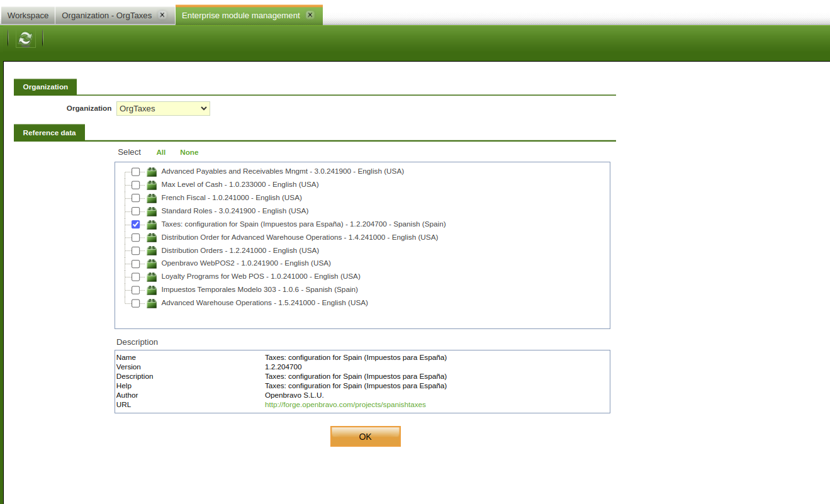This screenshot has width=830, height=504.
Task: Check the Max Level of Cash module
Action: 136,185
